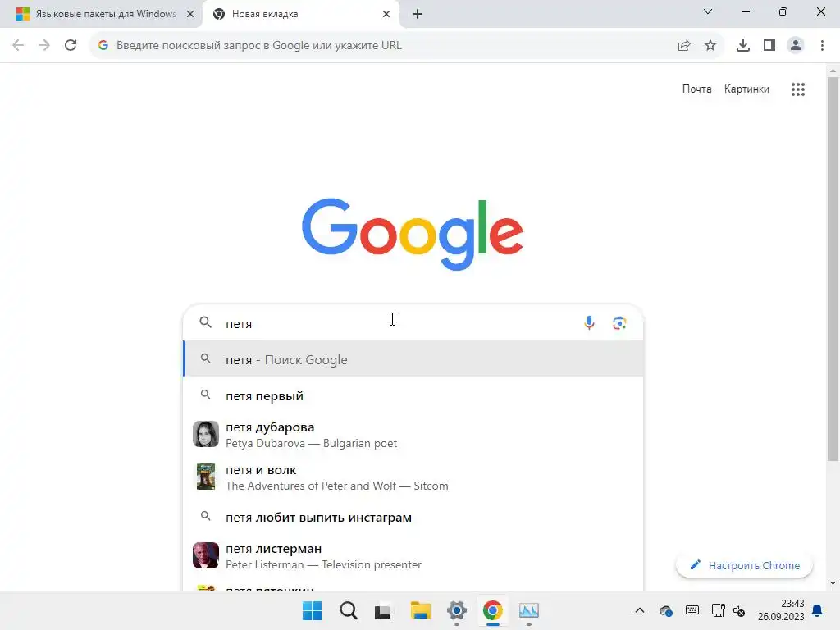Viewport: 840px width, 630px height.
Task: Choose suggestion петя первый
Action: click(413, 396)
